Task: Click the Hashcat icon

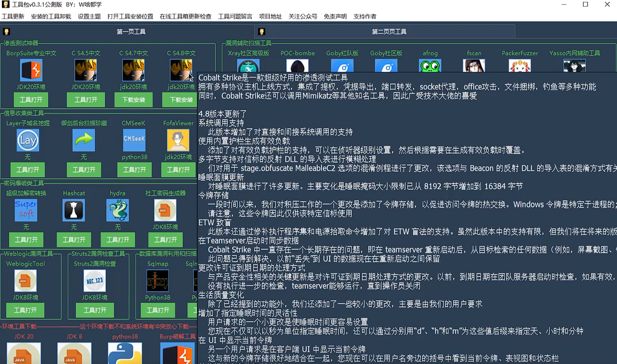Action: click(74, 210)
